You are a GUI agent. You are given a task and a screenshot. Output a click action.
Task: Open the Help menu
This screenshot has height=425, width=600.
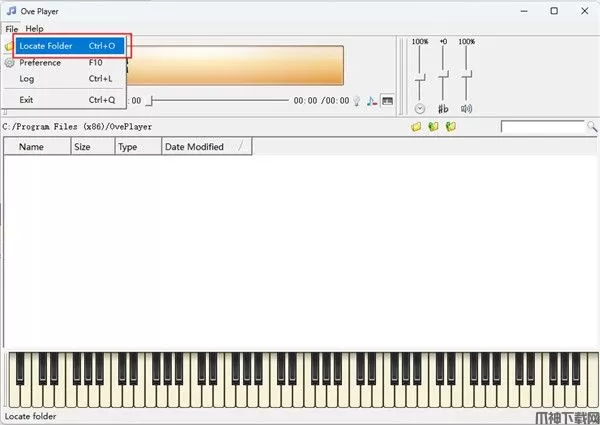pyautogui.click(x=34, y=29)
